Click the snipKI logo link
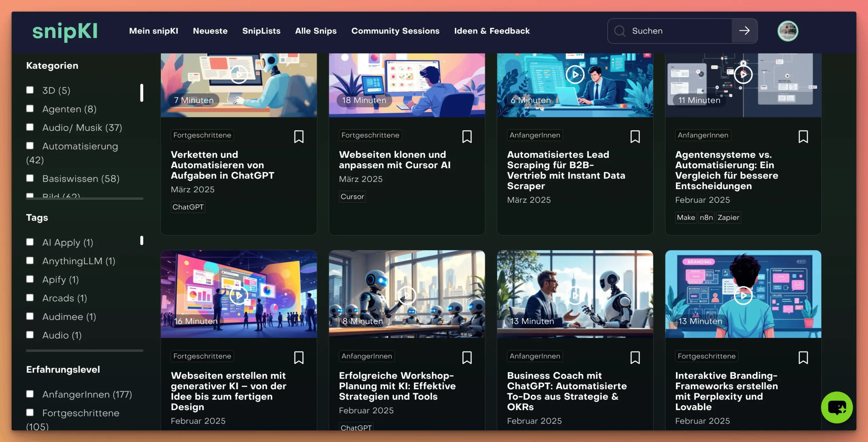Image resolution: width=868 pixels, height=442 pixels. pyautogui.click(x=65, y=32)
